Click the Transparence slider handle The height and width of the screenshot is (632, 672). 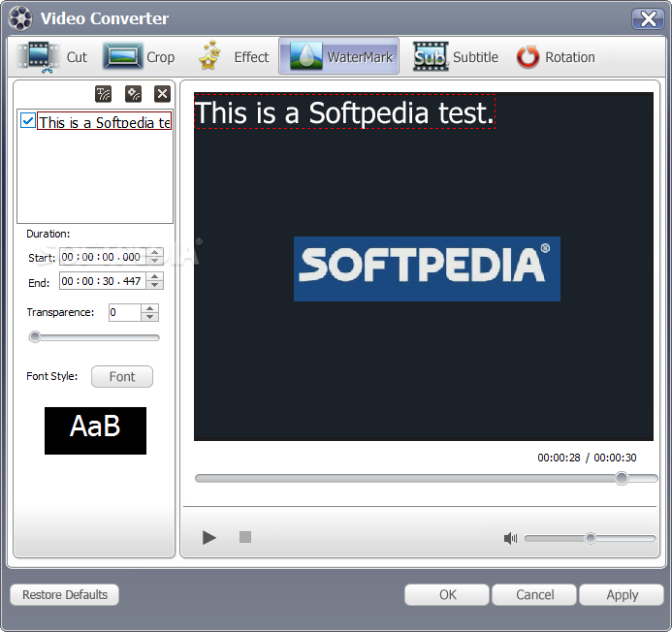point(35,337)
